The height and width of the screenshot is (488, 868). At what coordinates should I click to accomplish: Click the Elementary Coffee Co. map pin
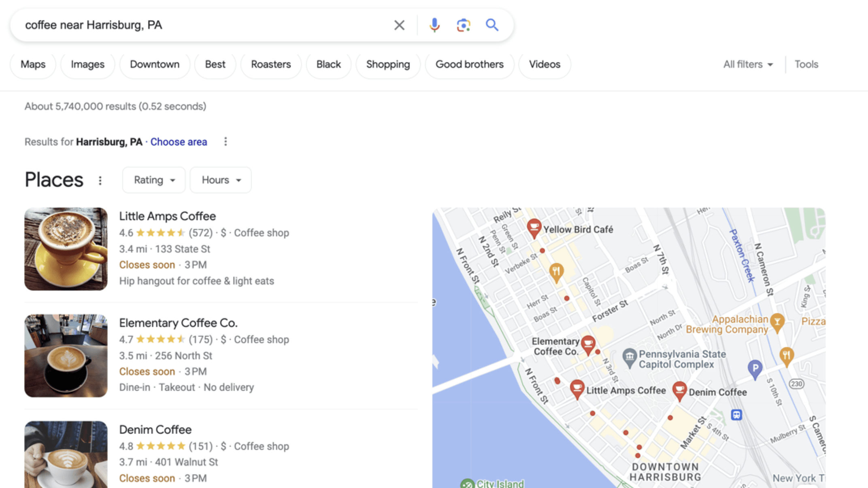click(588, 345)
